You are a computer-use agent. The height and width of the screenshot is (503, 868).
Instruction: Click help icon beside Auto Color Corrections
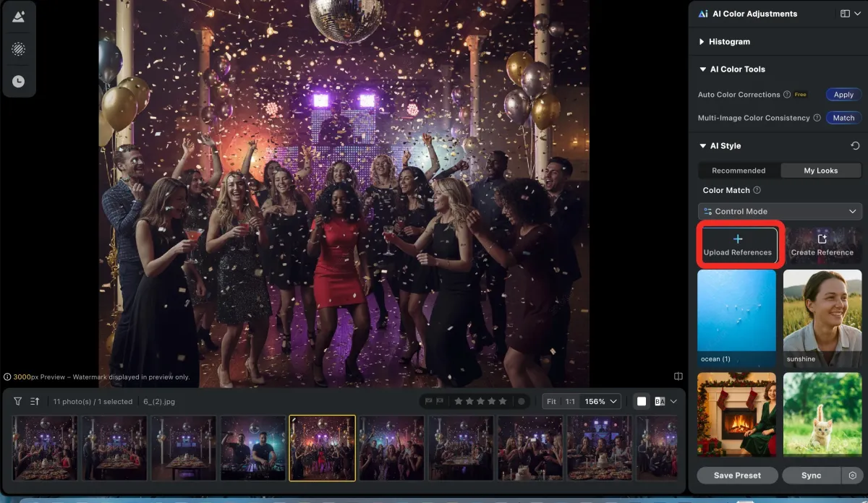(x=787, y=95)
